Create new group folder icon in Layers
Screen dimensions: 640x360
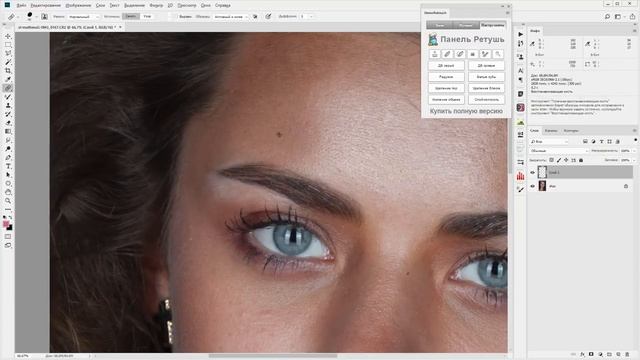click(x=609, y=354)
